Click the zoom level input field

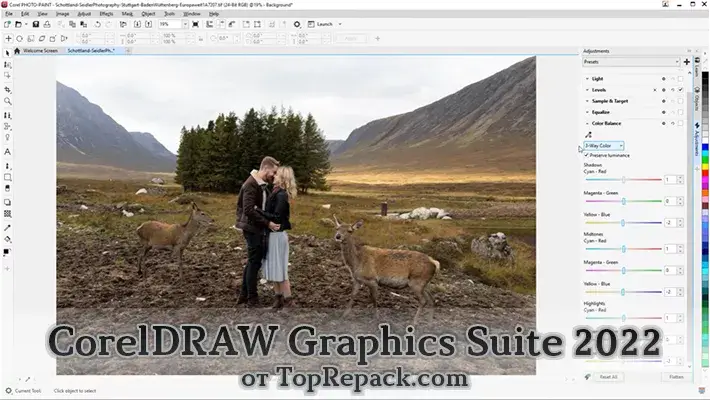170,24
